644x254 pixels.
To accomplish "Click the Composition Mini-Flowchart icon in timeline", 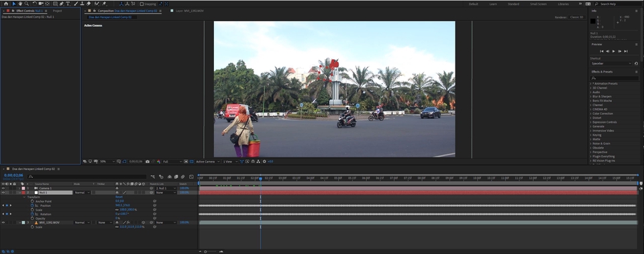I will 153,177.
